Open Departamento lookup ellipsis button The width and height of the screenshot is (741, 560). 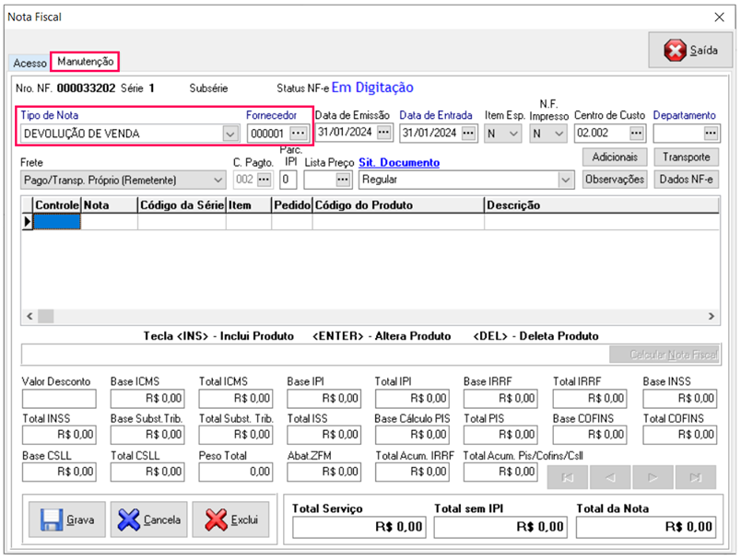coord(710,134)
